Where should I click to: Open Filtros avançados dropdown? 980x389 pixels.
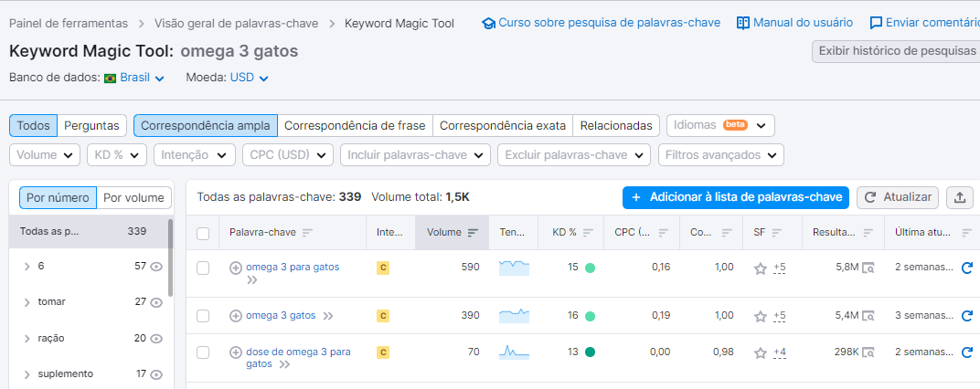721,155
